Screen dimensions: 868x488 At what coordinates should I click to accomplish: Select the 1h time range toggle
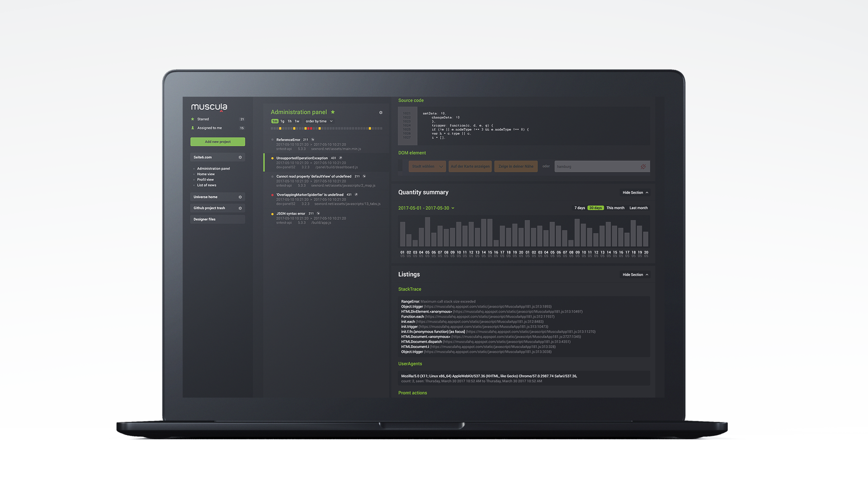pyautogui.click(x=289, y=121)
